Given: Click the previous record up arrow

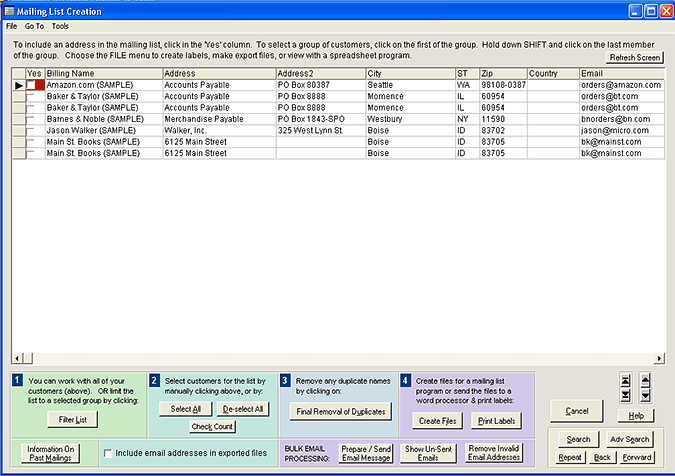Looking at the screenshot, I should (x=645, y=380).
